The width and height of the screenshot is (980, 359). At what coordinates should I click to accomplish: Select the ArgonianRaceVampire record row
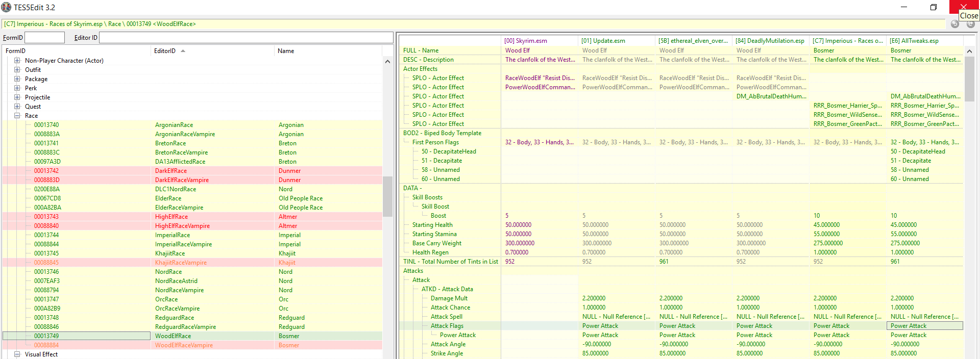[x=192, y=134]
